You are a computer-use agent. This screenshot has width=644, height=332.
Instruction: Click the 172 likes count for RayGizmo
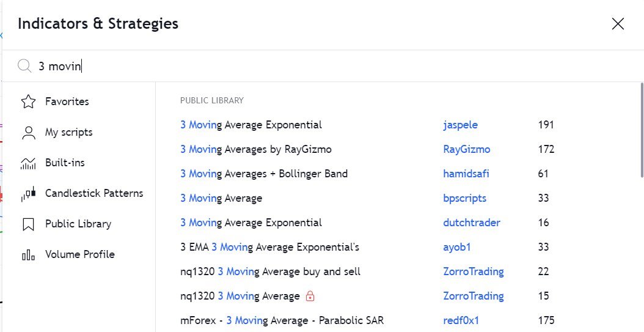coord(546,149)
